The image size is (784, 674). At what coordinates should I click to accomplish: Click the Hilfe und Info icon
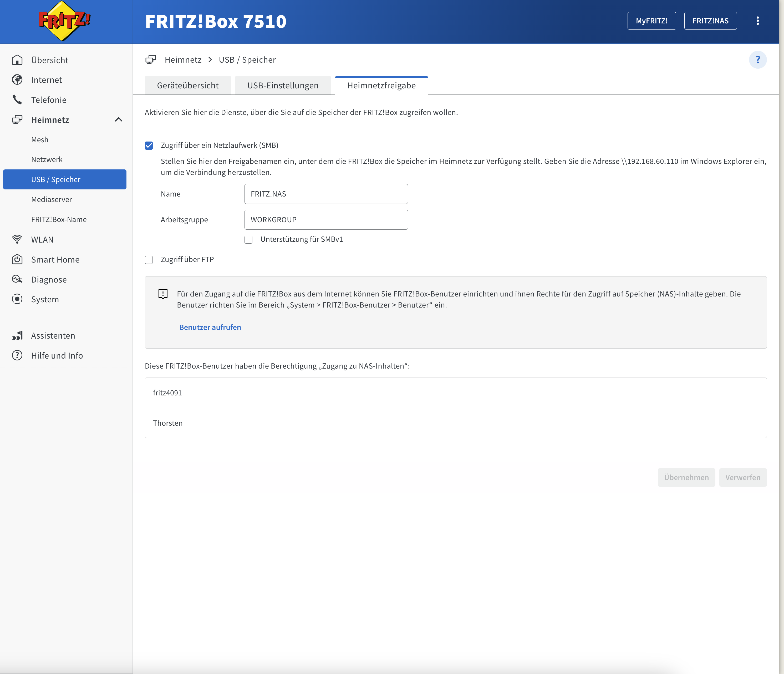coord(17,355)
